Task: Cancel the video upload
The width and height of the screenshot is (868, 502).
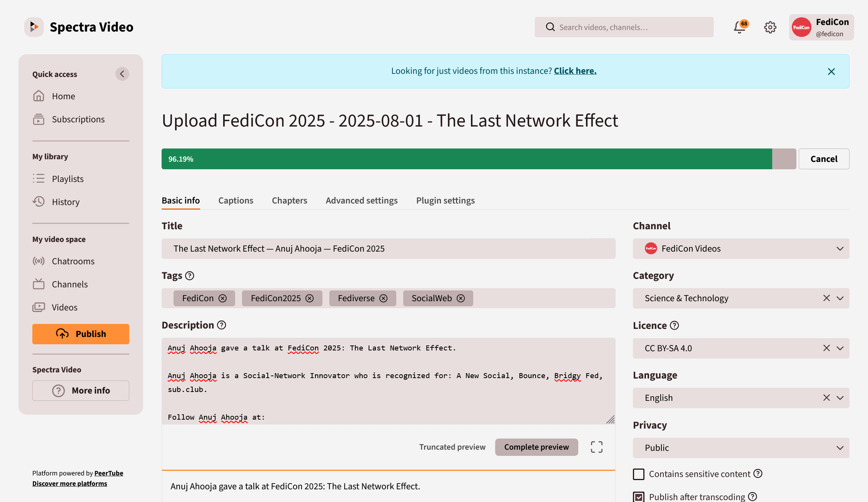Action: coord(824,159)
